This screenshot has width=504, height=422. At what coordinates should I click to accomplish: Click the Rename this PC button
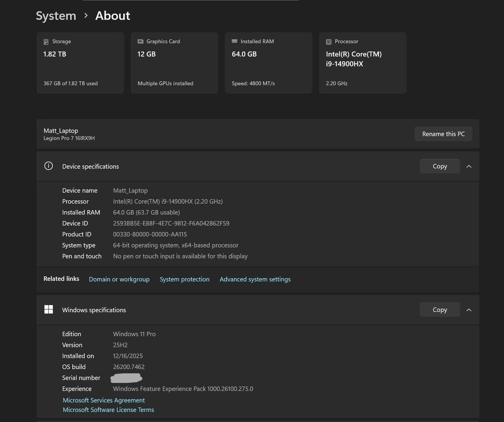pos(443,134)
